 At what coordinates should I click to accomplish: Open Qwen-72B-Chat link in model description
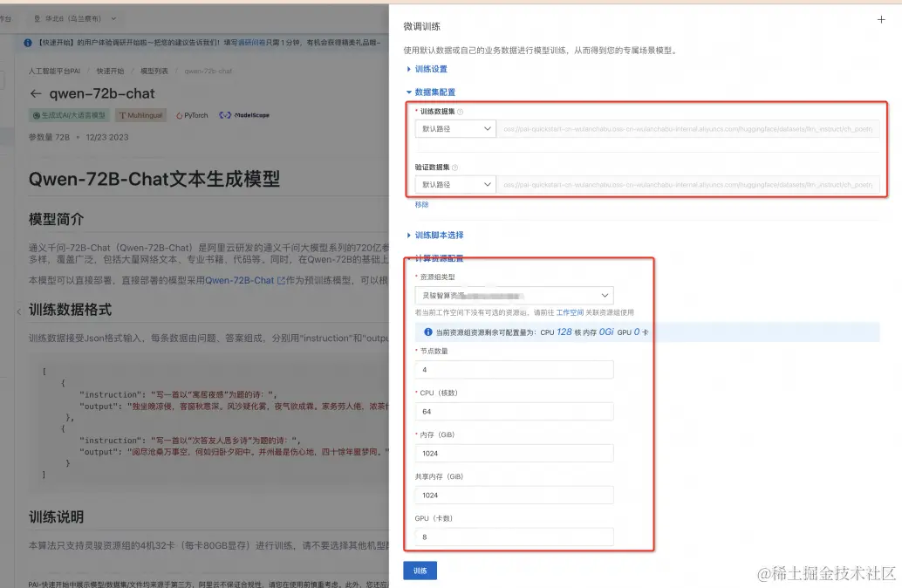pyautogui.click(x=239, y=281)
